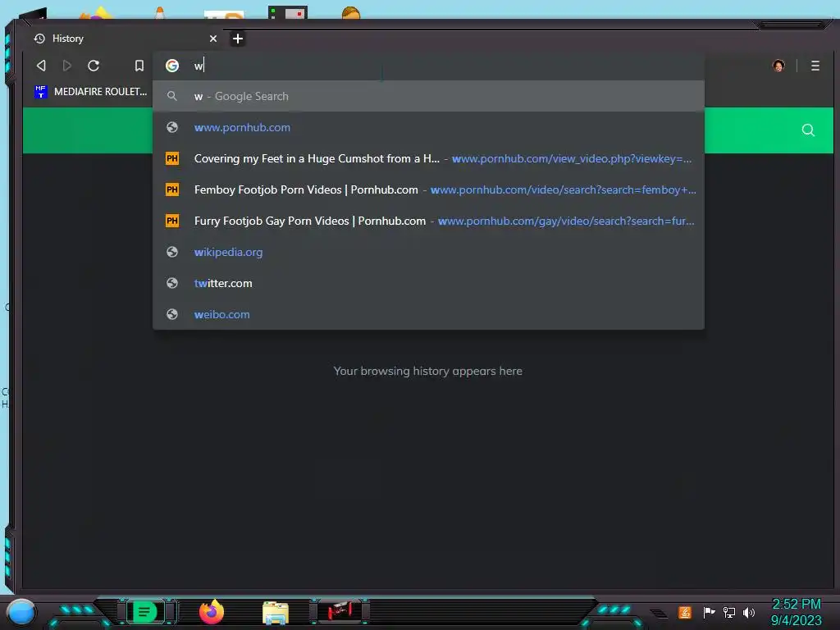The height and width of the screenshot is (630, 840).
Task: Open the Start orb on the taskbar
Action: point(21,612)
